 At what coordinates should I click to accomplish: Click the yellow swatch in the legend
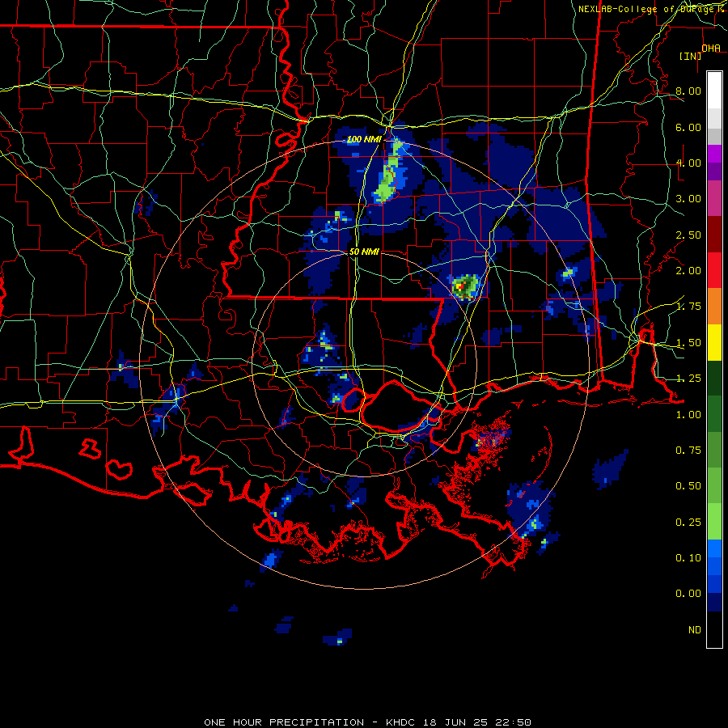[714, 343]
